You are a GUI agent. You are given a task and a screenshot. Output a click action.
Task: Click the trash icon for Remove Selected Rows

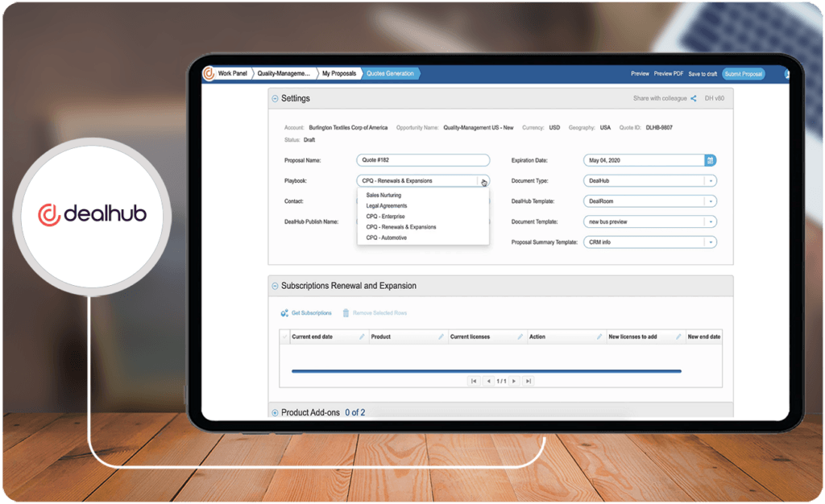(x=346, y=313)
